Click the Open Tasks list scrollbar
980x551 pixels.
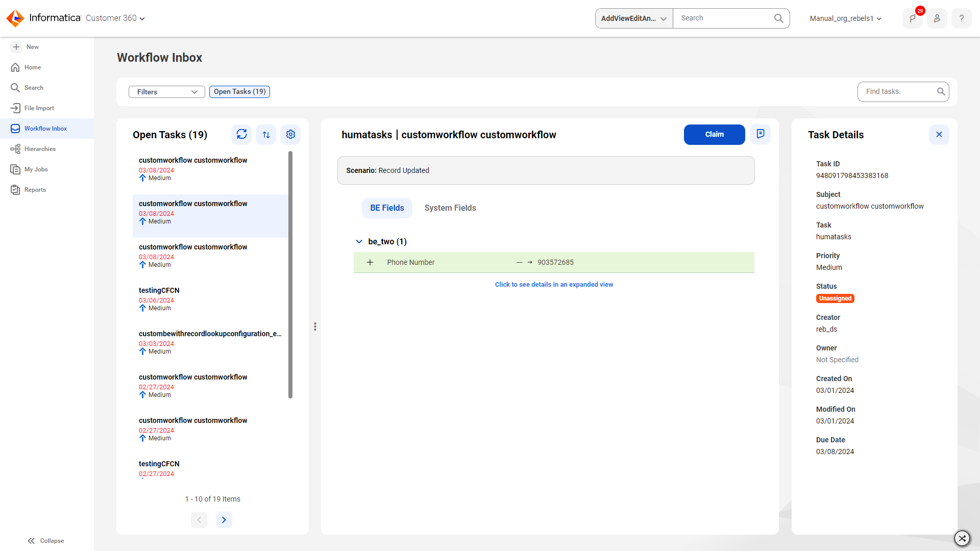click(290, 274)
